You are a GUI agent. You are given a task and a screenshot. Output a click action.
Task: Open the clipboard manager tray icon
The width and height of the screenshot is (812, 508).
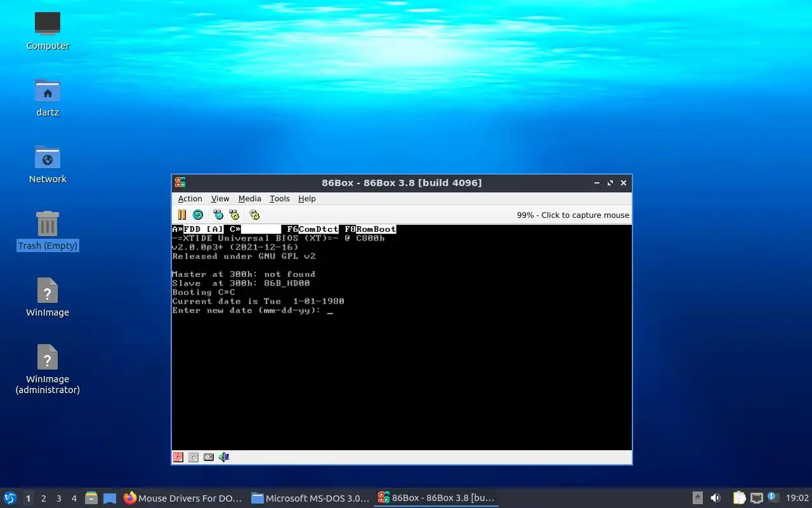tap(739, 498)
